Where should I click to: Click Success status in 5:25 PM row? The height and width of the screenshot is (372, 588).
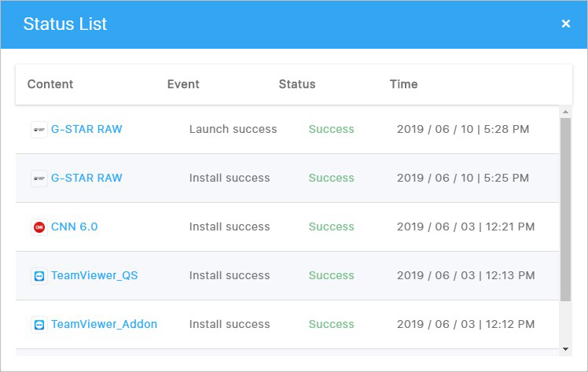[x=331, y=178]
